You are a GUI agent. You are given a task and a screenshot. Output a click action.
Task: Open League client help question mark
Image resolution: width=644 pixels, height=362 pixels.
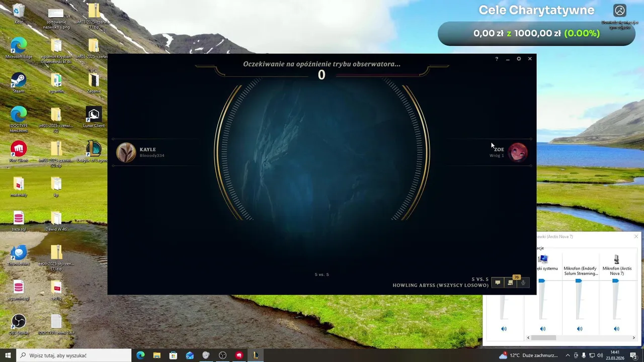[497, 59]
